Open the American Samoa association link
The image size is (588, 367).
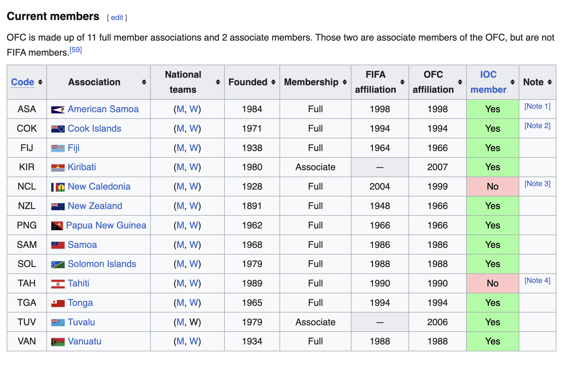(103, 109)
